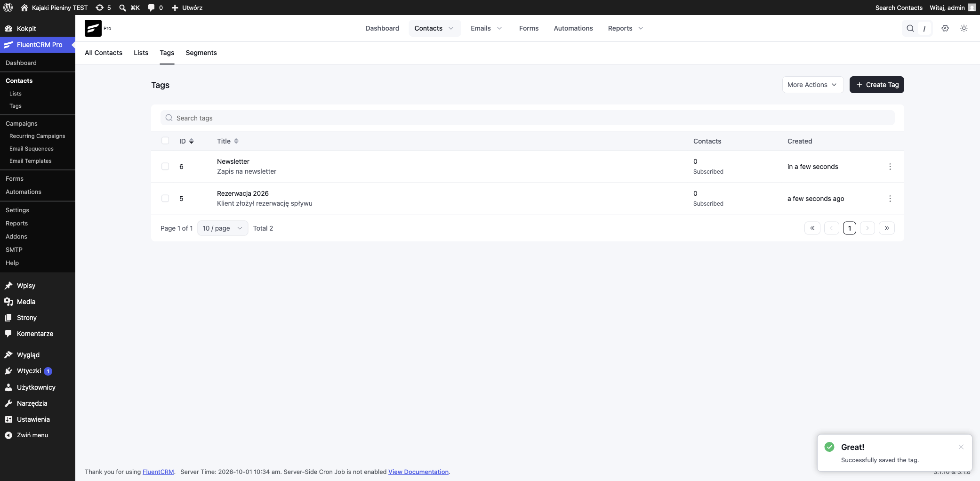Screen dimensions: 980x481
Task: Open the settings gear icon in header
Action: point(945,28)
